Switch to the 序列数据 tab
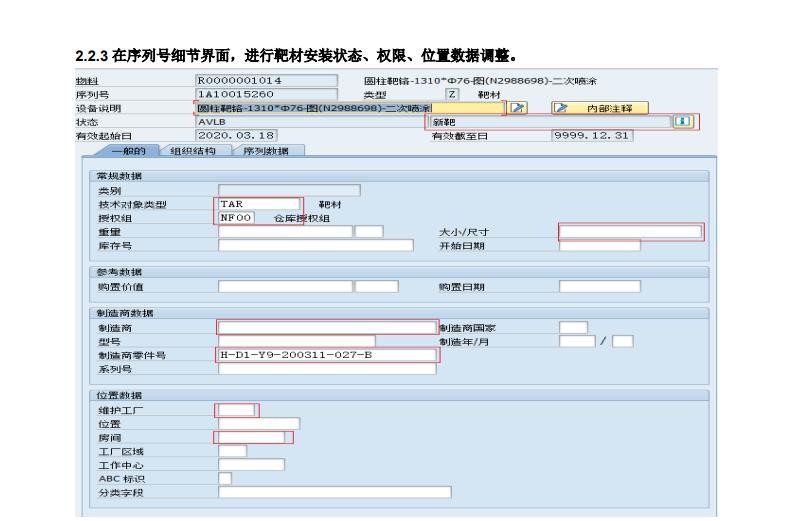Viewport: 793px width, 521px height. [x=267, y=151]
